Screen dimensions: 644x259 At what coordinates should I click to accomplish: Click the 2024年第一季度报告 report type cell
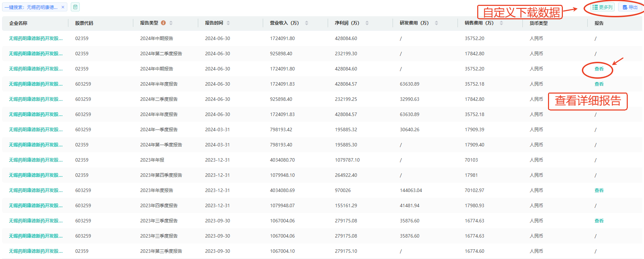click(x=161, y=145)
